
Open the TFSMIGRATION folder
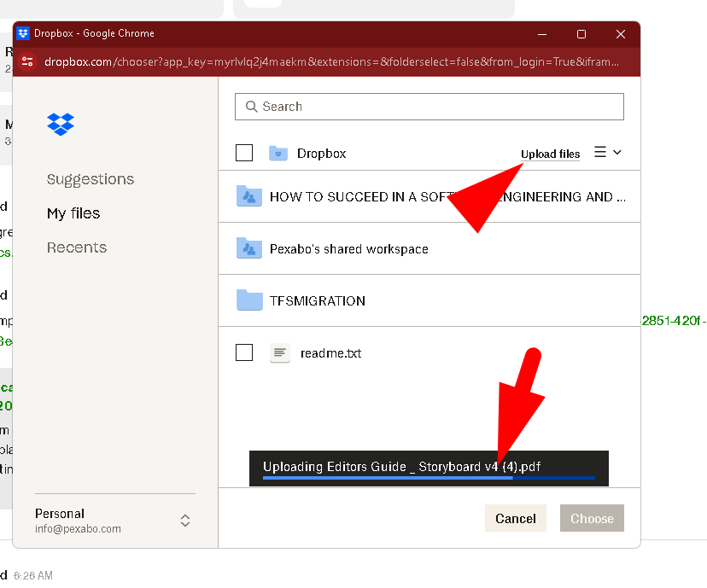pyautogui.click(x=429, y=300)
